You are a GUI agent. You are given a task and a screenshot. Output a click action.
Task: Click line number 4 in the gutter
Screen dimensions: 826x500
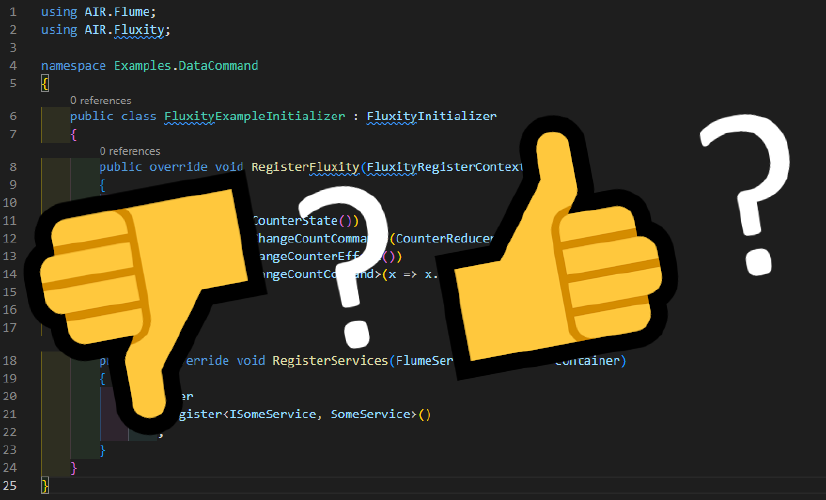[x=12, y=65]
